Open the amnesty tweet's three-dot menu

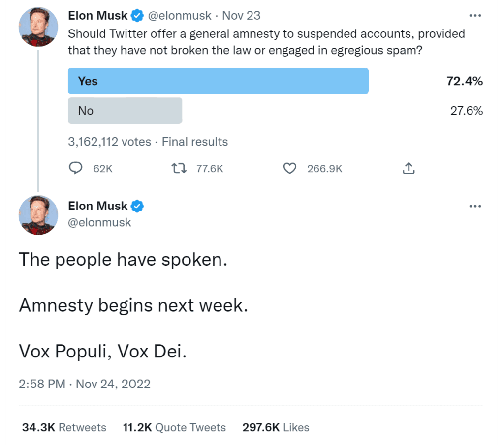click(x=475, y=206)
